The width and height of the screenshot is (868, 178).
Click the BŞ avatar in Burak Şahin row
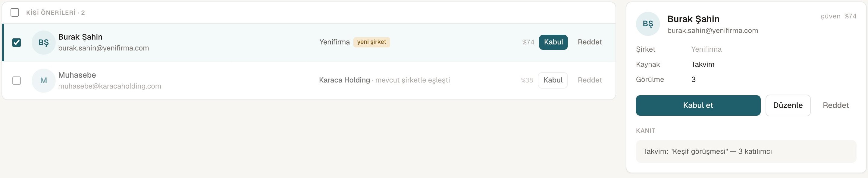(x=43, y=43)
